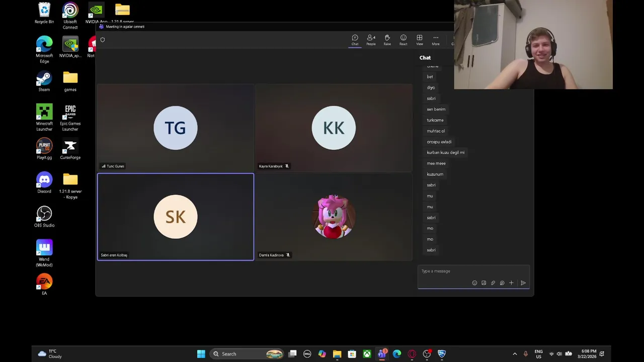The image size is (644, 362).
Task: Select the Wand (WeMod) desktop icon
Action: pyautogui.click(x=44, y=254)
